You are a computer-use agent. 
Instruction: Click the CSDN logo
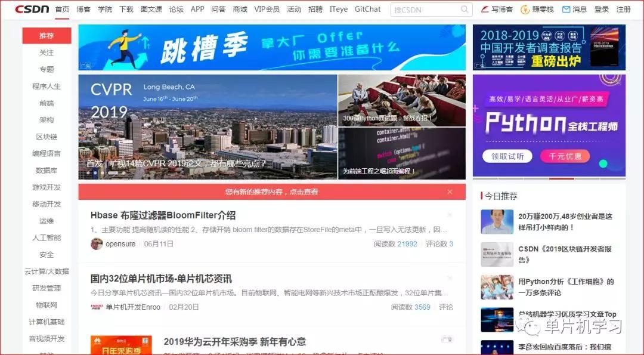point(32,8)
